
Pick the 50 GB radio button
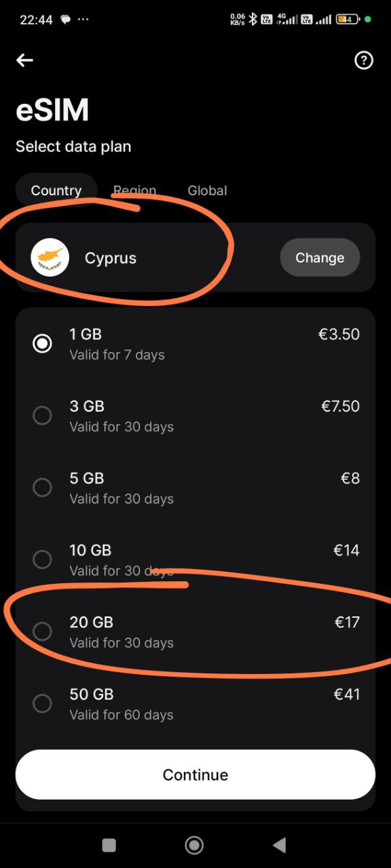click(x=42, y=703)
